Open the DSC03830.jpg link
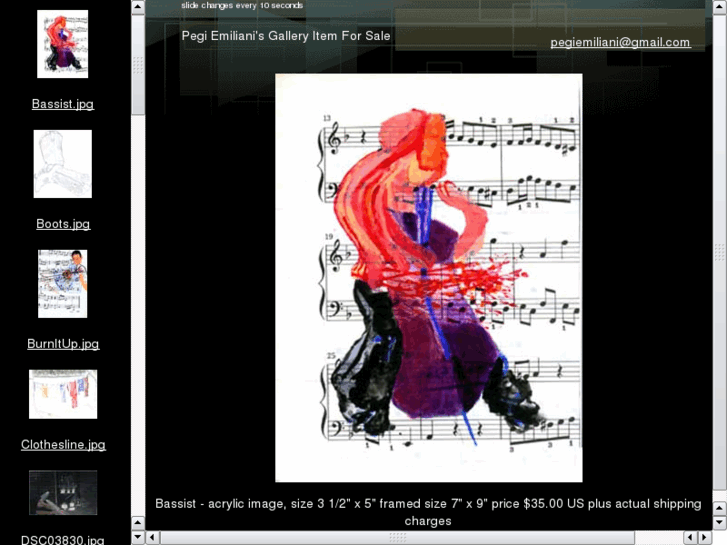Screen dimensions: 727x545 tap(63, 540)
